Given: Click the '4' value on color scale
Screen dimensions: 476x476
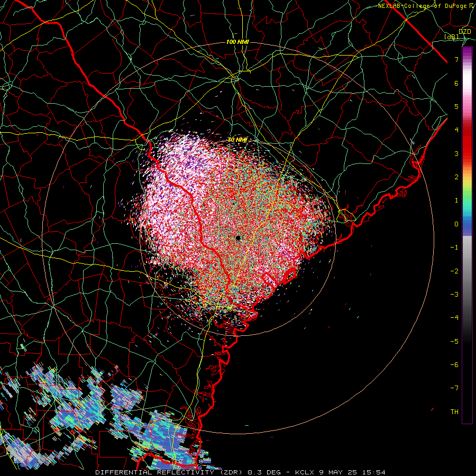Looking at the screenshot, I should pos(456,130).
